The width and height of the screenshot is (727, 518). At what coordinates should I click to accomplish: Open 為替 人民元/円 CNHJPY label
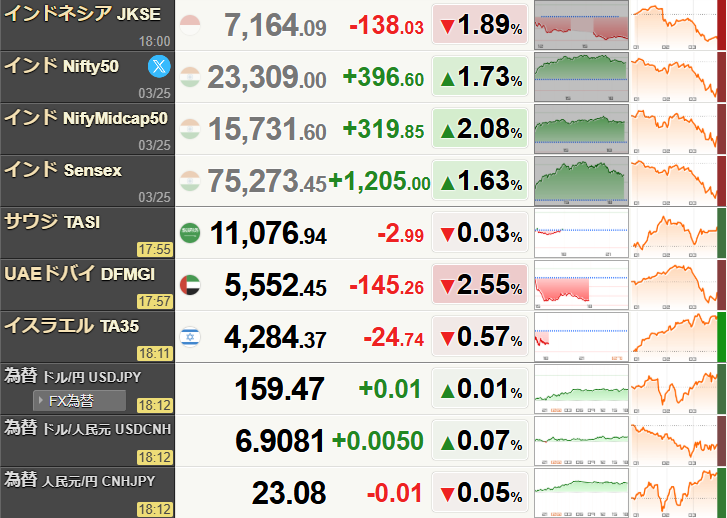pyautogui.click(x=79, y=480)
